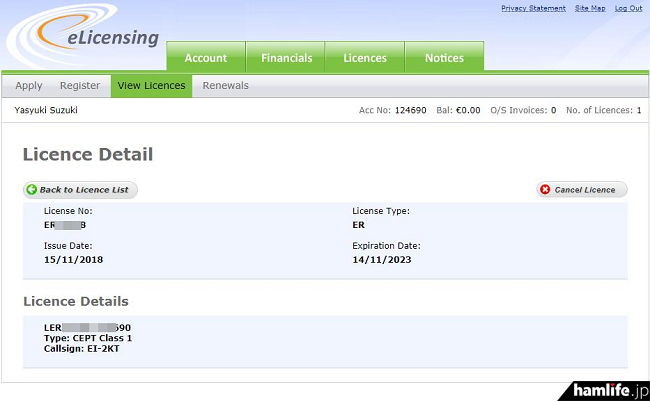
Task: Select the Apply submenu item
Action: coord(29,86)
